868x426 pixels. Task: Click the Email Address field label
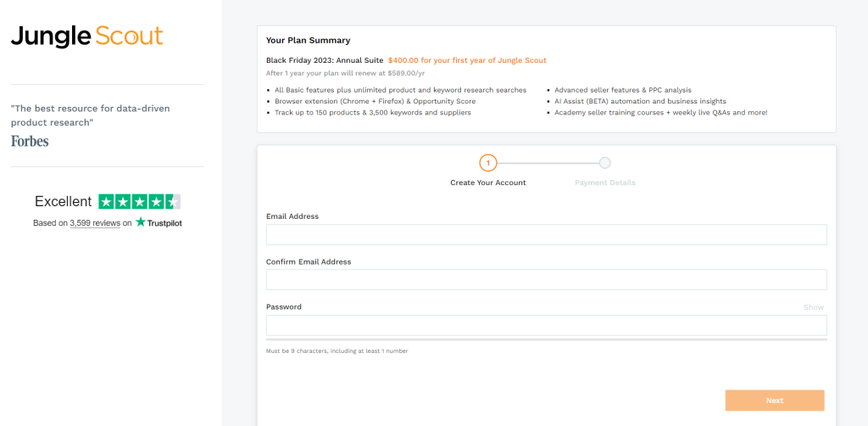292,216
